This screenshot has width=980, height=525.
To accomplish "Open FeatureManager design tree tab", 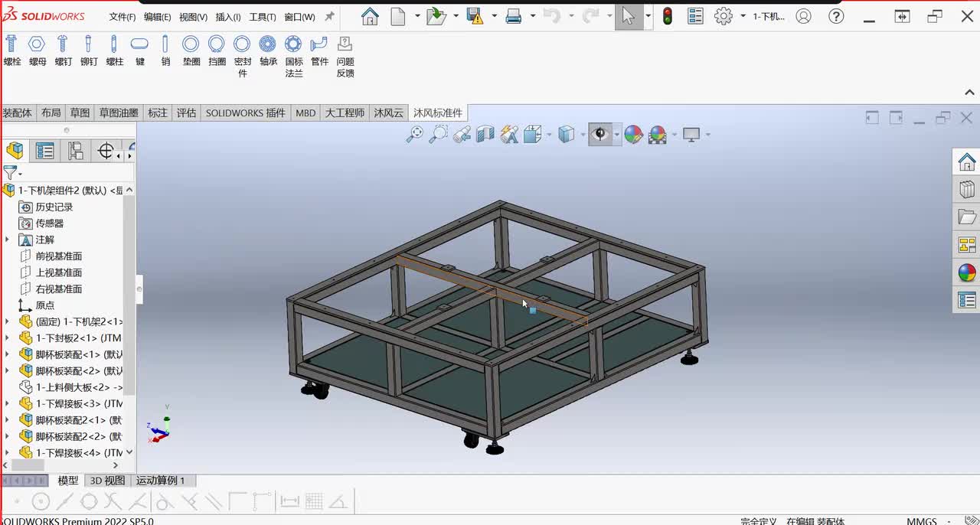I will point(15,151).
